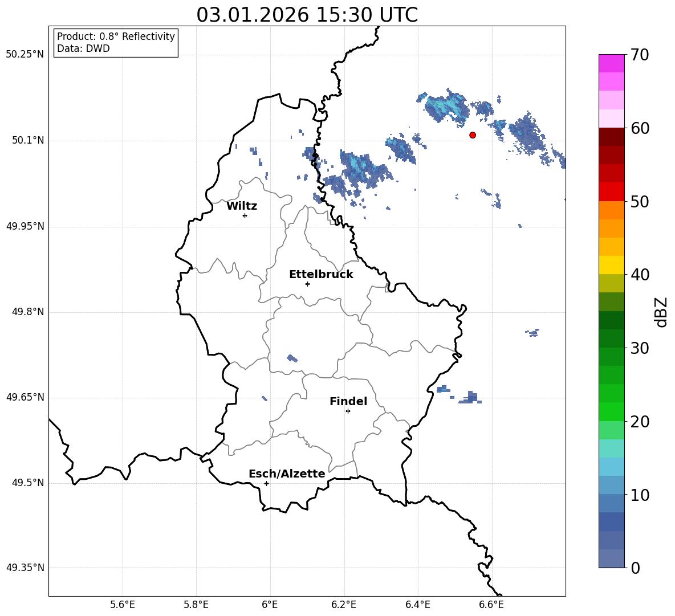The image size is (675, 616).
Task: Click the 'Data: DWD' text
Action: [x=83, y=48]
